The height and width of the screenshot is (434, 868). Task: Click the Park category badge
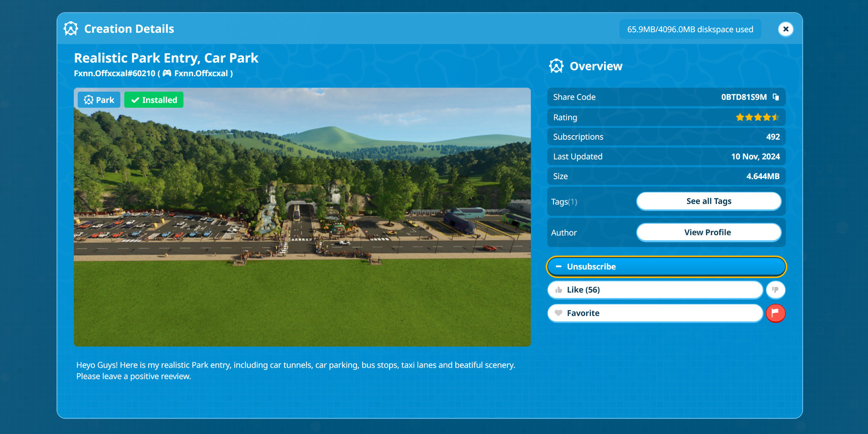click(x=99, y=100)
